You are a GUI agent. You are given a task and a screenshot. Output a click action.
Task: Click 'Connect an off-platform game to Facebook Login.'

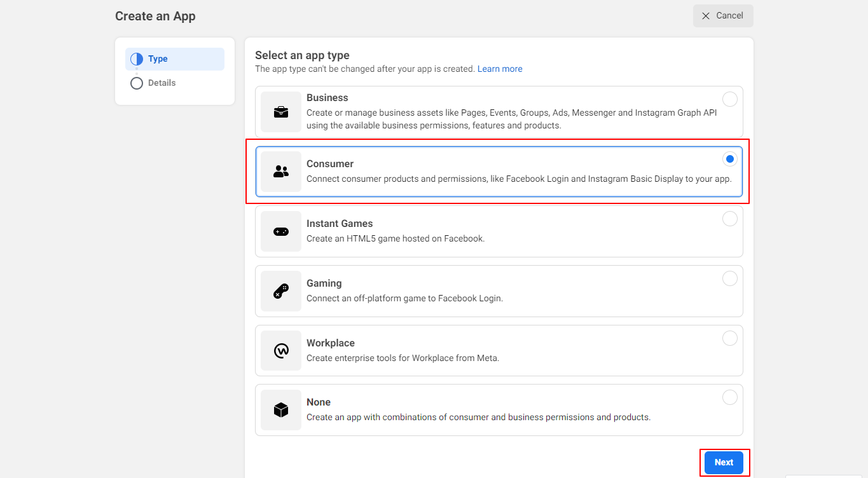404,299
